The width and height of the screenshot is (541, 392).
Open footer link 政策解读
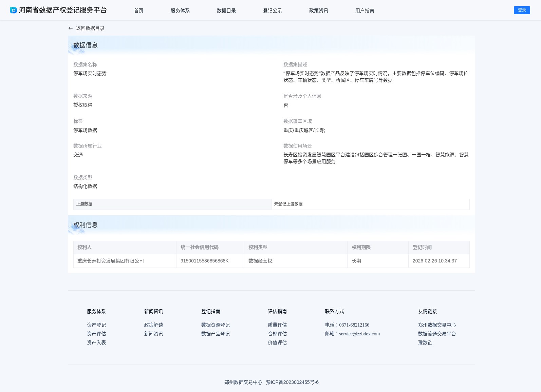[x=153, y=325]
